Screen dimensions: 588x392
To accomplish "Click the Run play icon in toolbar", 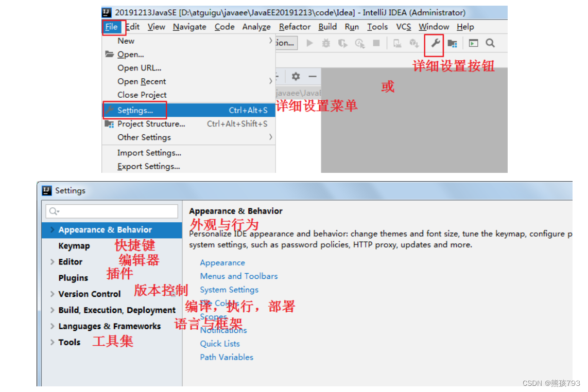I will coord(309,43).
